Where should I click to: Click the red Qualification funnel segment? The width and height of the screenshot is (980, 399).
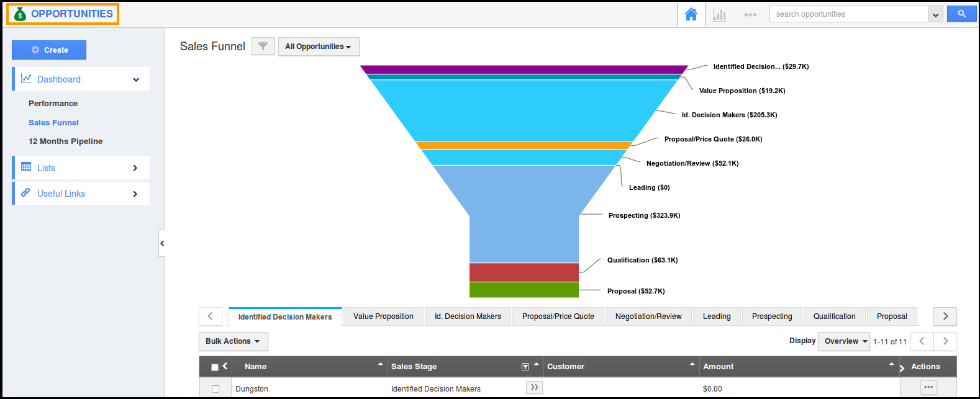524,272
